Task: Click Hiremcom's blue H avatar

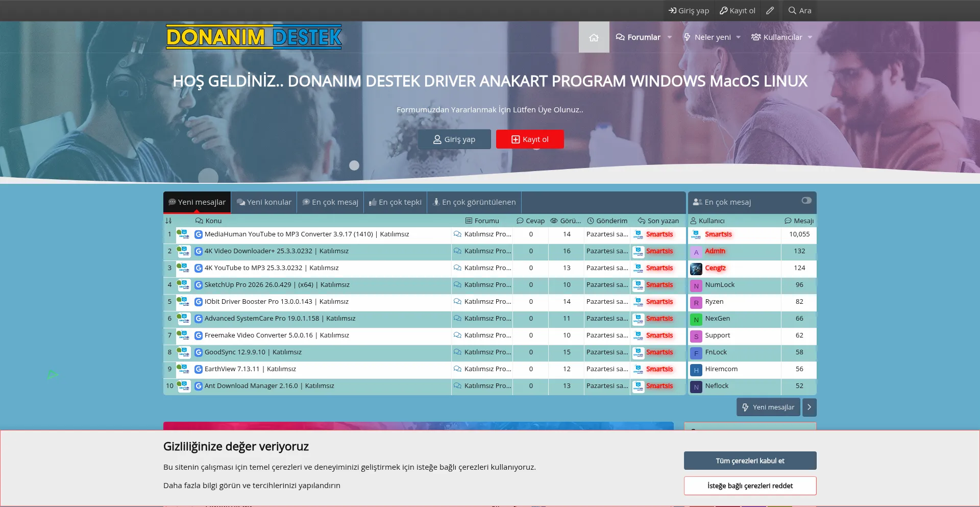Action: (x=696, y=370)
